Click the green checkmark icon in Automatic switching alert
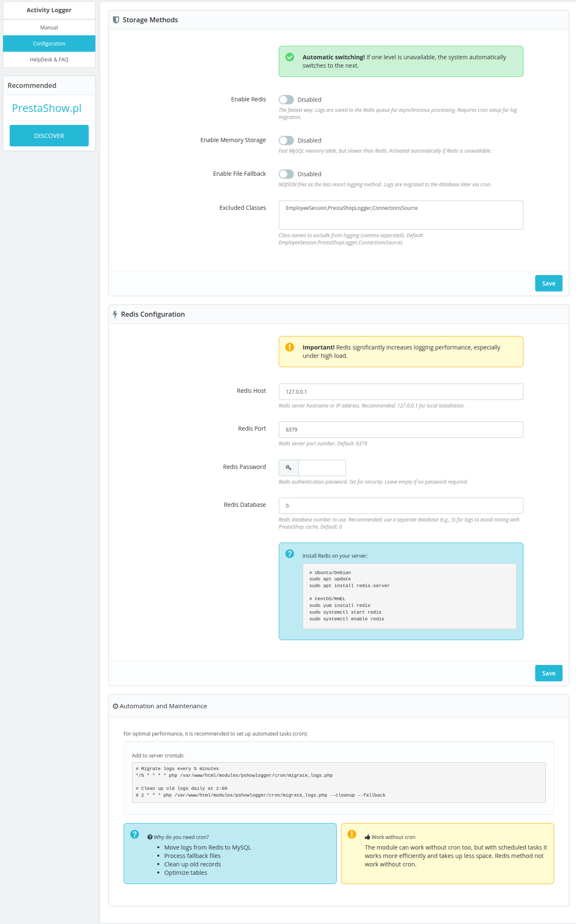 point(290,57)
